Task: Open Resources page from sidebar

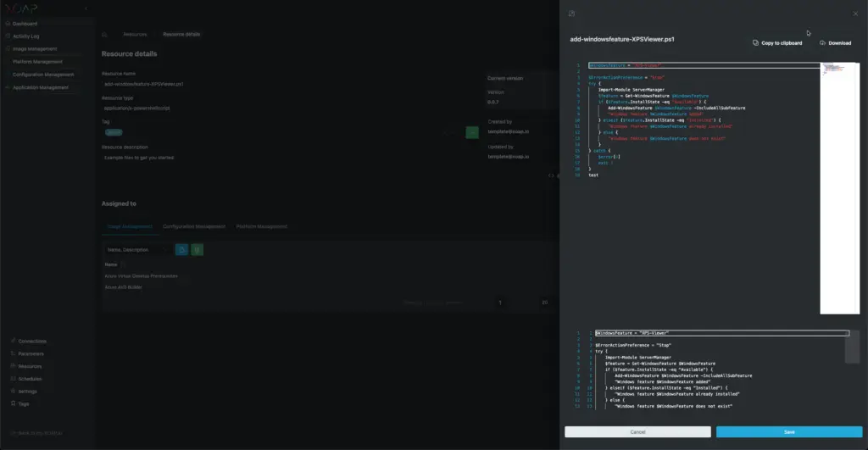Action: pyautogui.click(x=30, y=366)
